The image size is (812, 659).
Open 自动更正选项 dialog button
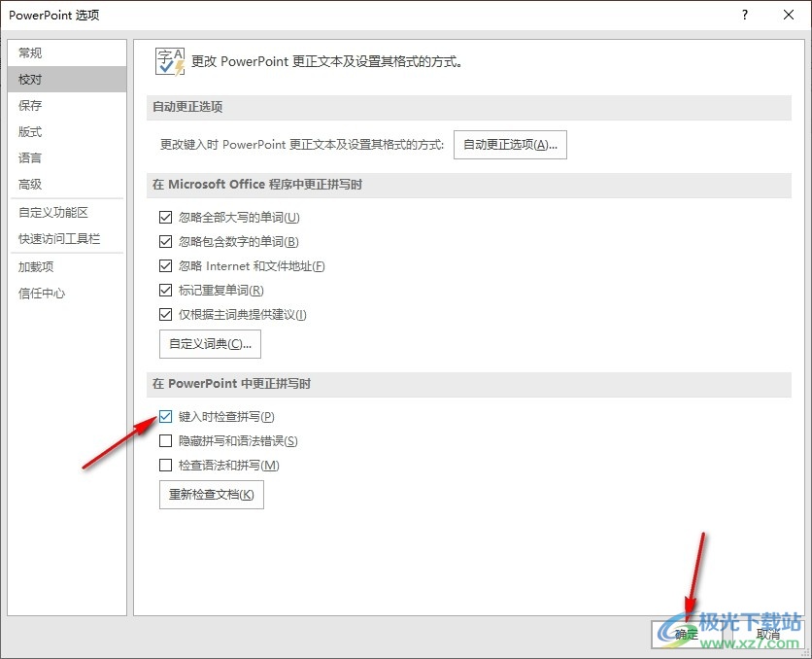510,145
